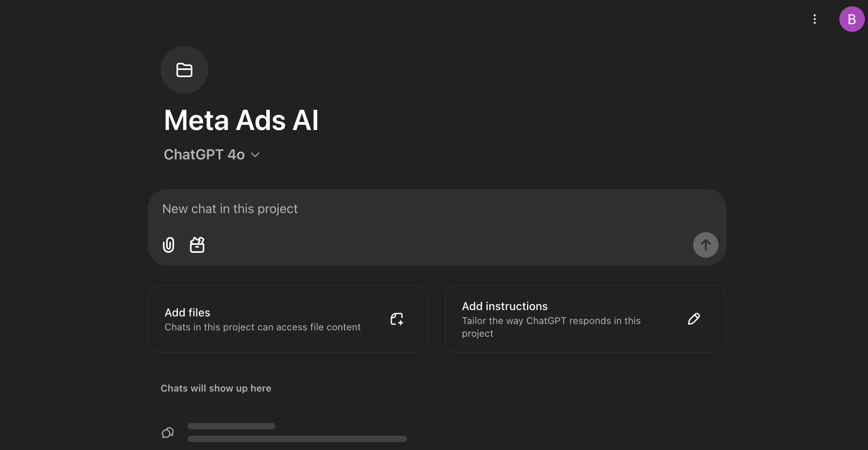Screen dimensions: 868x450
Task: Click Chats in this project can access file content
Action: click(263, 327)
